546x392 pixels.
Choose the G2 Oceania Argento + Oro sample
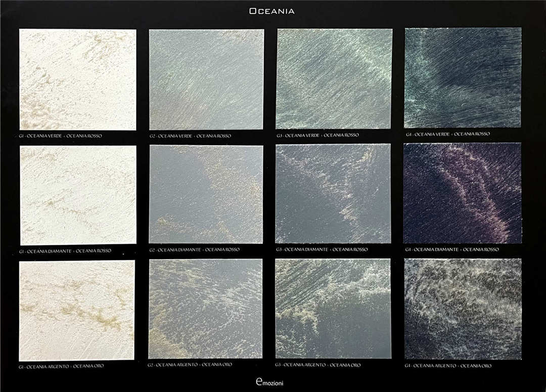tap(205, 309)
